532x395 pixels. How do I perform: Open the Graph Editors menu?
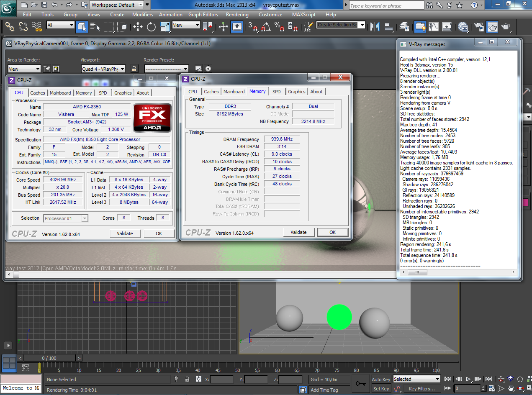[x=203, y=15]
